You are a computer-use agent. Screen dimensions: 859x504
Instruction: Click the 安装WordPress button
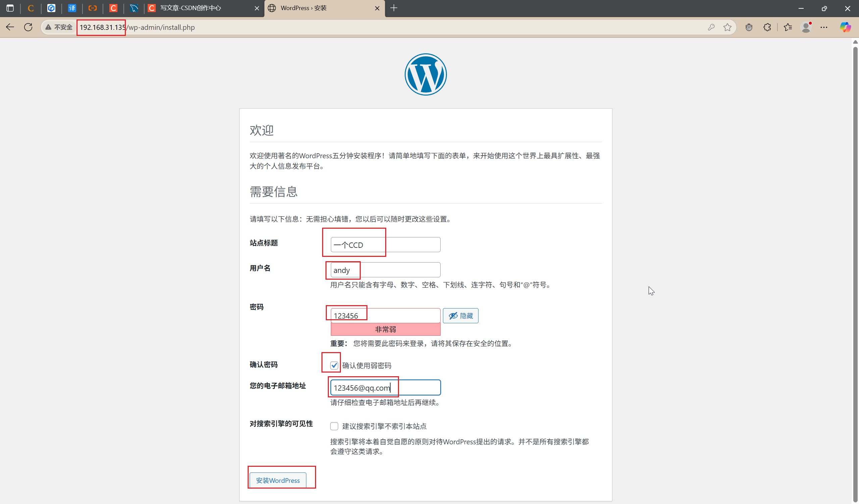pyautogui.click(x=278, y=480)
